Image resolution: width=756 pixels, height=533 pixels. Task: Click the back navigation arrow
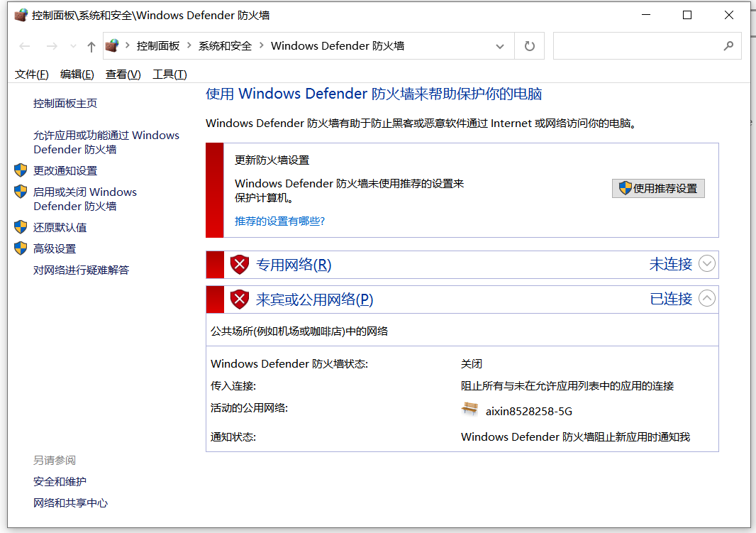coord(25,46)
